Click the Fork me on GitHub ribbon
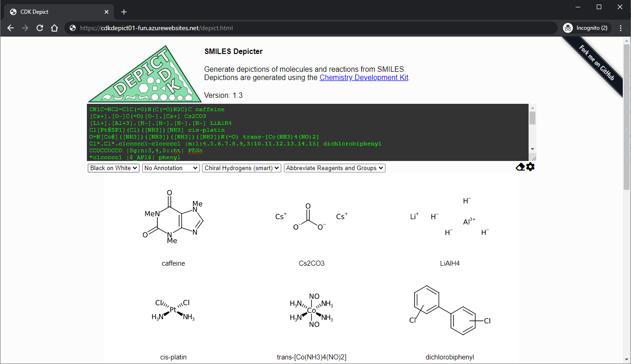Viewport: 631px width, 364px height. [x=596, y=64]
